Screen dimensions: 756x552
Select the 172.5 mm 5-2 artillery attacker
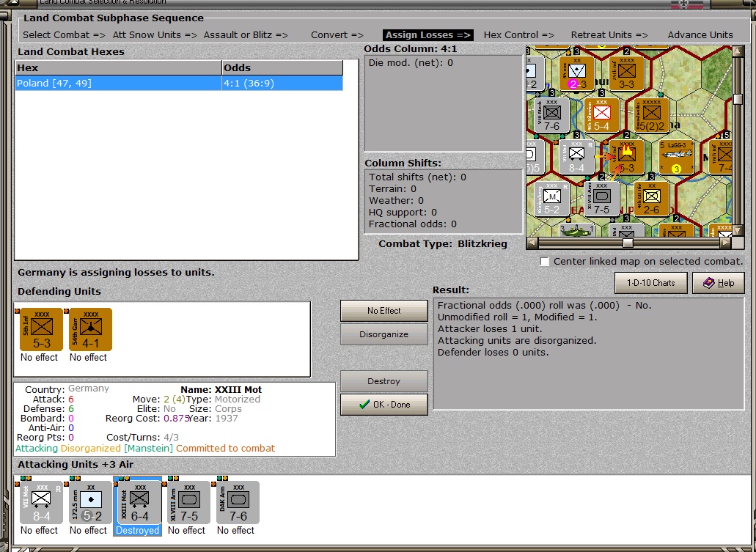click(x=90, y=502)
